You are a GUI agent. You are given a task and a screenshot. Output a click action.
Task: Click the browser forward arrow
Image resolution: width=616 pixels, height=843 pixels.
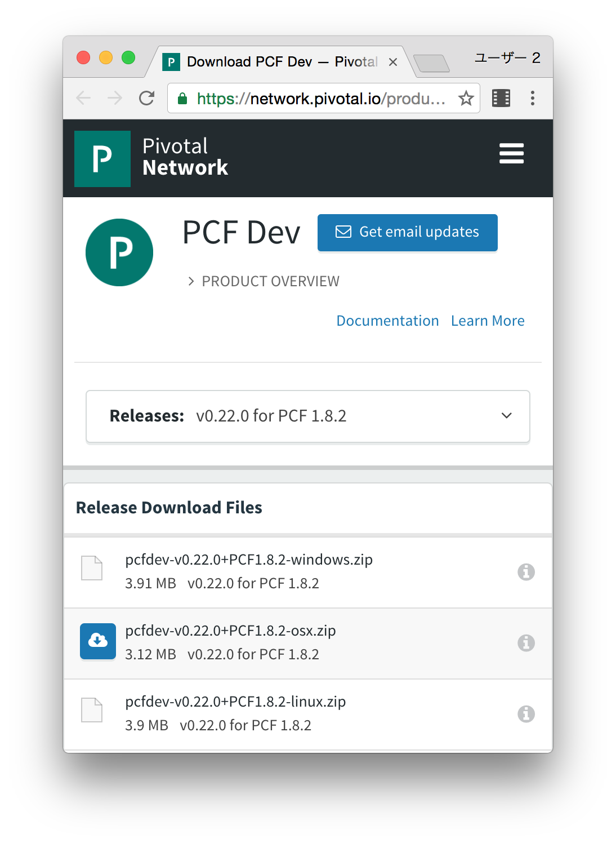115,98
